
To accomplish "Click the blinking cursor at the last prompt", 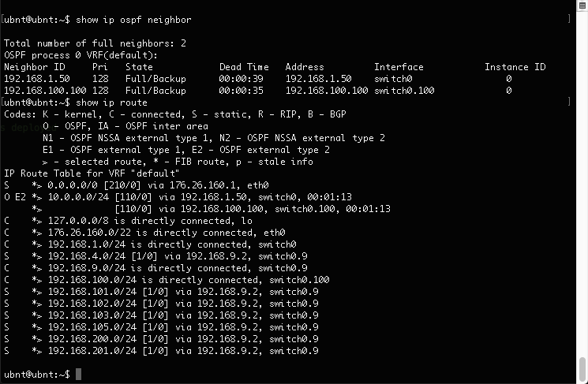I will (x=78, y=374).
